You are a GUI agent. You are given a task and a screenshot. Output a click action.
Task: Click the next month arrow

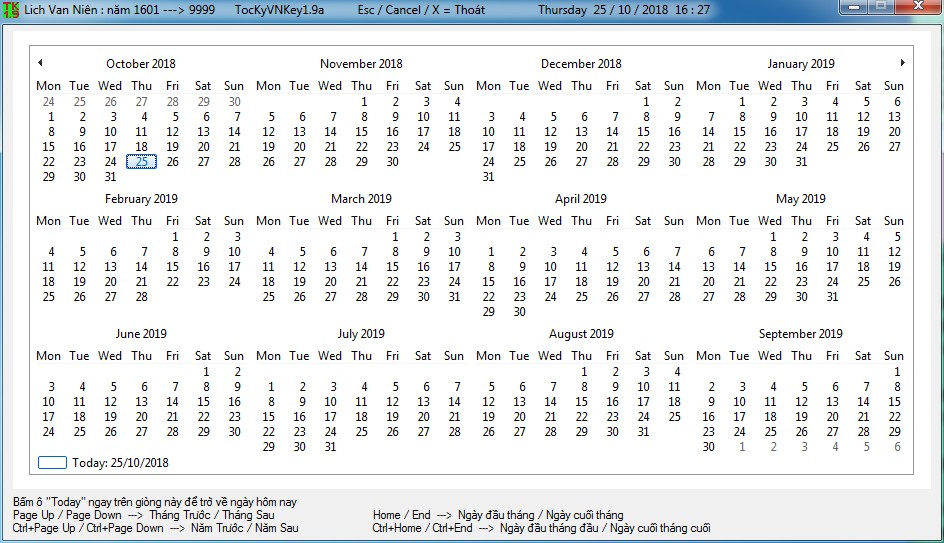point(902,63)
